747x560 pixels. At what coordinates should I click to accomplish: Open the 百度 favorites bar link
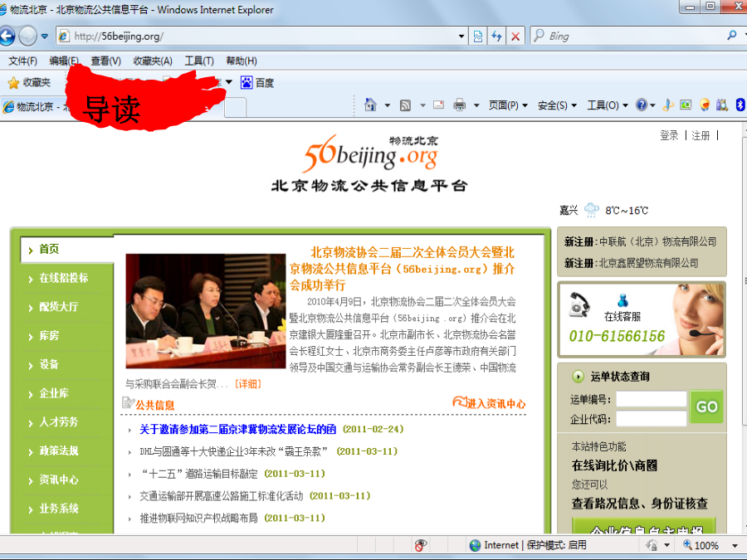pyautogui.click(x=257, y=83)
